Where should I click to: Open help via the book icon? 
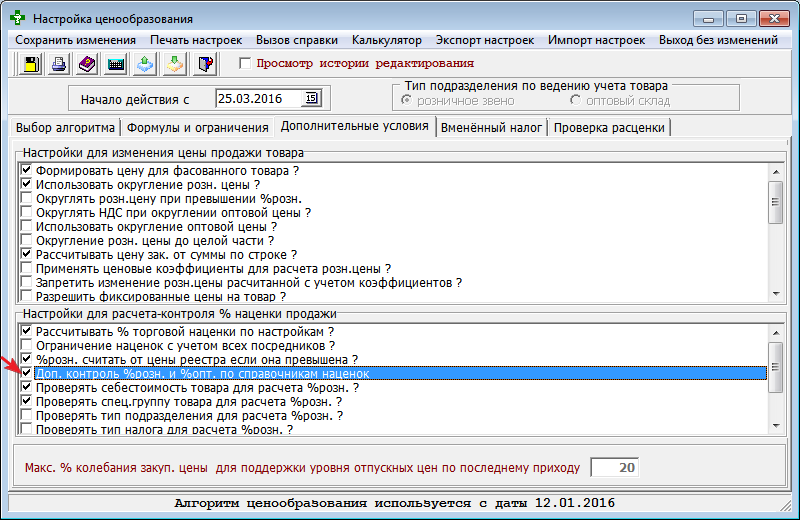coord(88,65)
